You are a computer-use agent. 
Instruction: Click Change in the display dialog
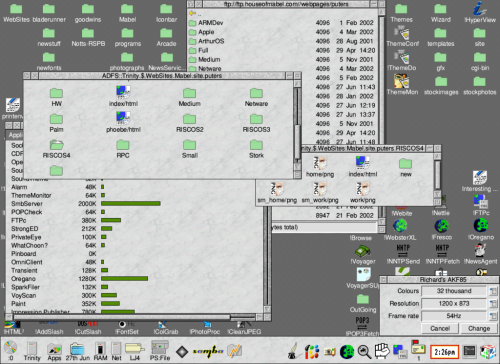coord(479,328)
